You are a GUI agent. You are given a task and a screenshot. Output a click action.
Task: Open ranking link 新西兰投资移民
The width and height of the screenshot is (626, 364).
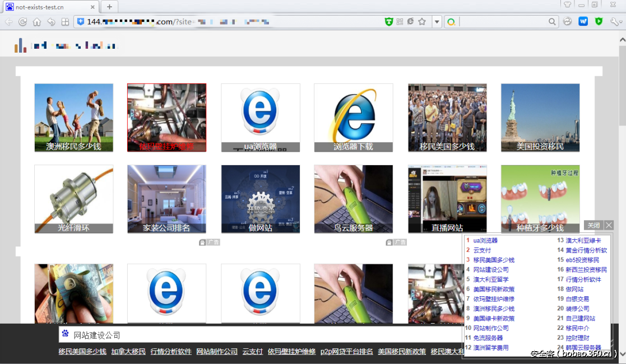tap(586, 269)
